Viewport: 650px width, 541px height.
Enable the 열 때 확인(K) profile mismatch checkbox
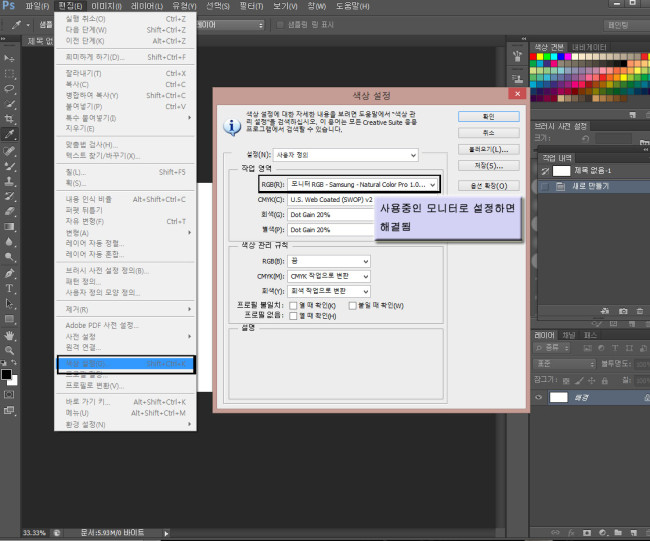point(293,304)
